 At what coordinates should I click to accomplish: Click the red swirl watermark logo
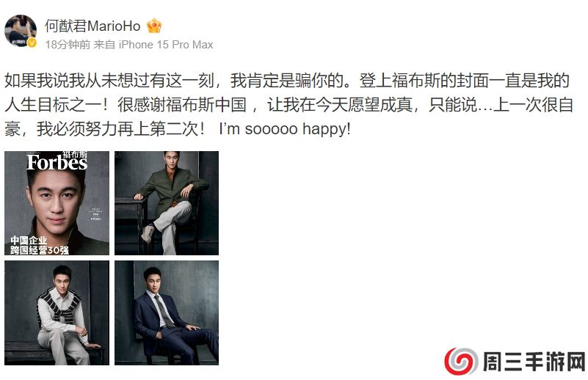point(461,361)
